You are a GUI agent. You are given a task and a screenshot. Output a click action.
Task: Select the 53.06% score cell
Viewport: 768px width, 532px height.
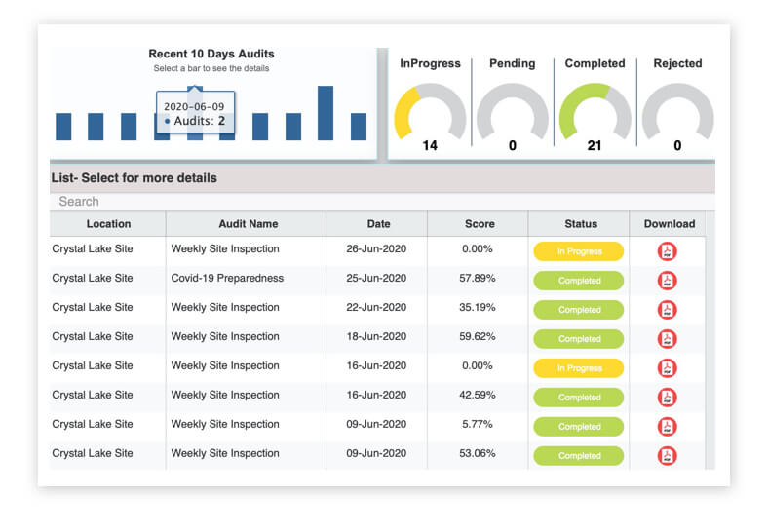click(477, 453)
